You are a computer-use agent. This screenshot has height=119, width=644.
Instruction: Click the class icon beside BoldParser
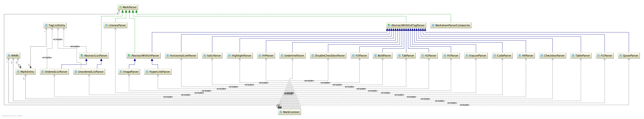(375, 56)
